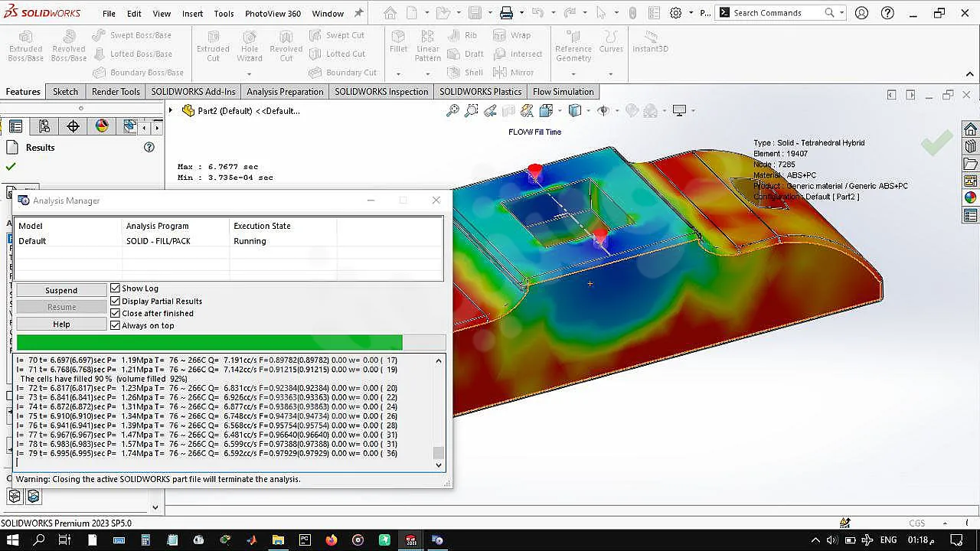The height and width of the screenshot is (551, 980).
Task: Open the Search Commands dropdown arrow
Action: click(841, 13)
